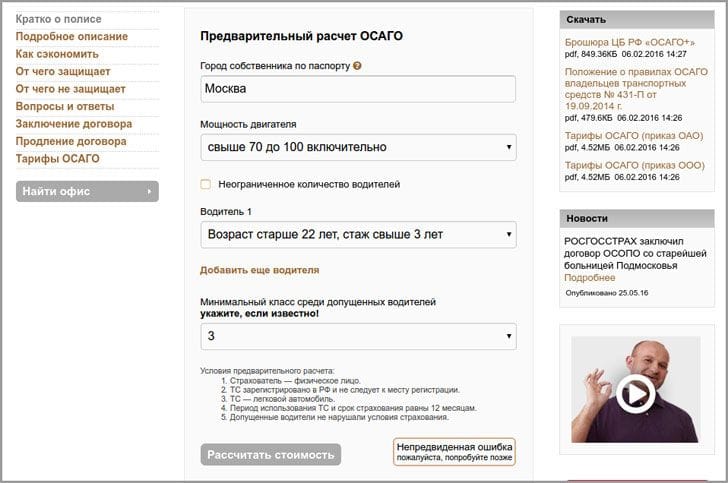This screenshot has width=728, height=483.
Task: Open Как сэкономить menu item
Action: (57, 54)
